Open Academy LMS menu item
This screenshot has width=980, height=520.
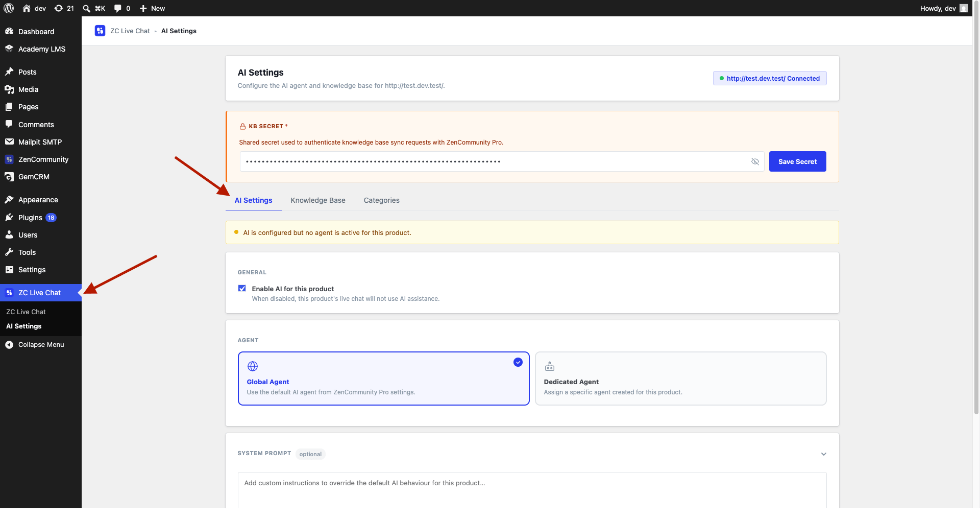tap(41, 49)
